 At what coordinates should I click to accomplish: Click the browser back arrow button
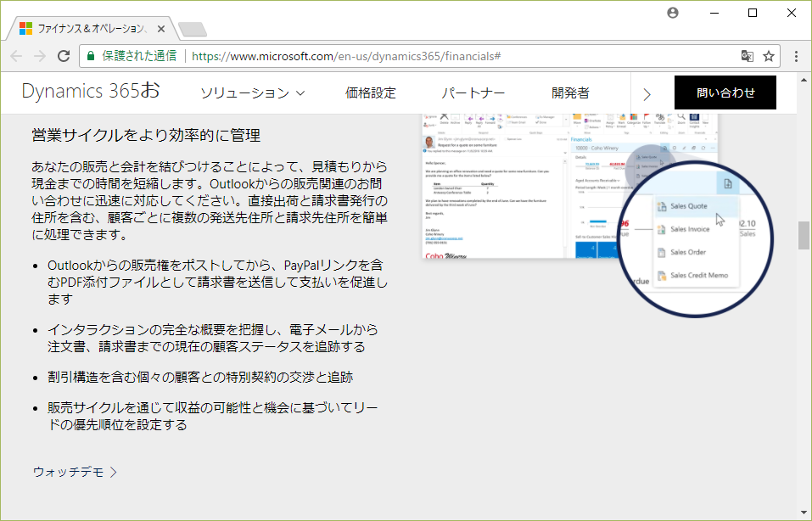click(17, 56)
